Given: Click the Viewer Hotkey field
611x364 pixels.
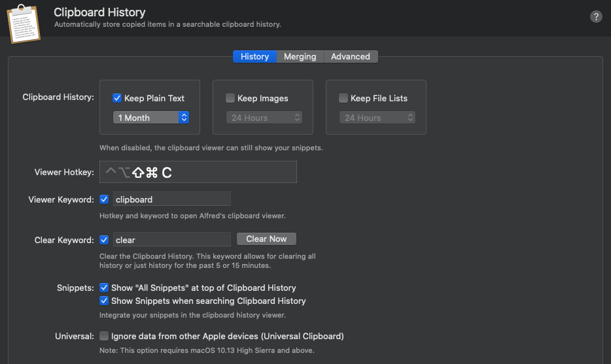Looking at the screenshot, I should [x=198, y=172].
